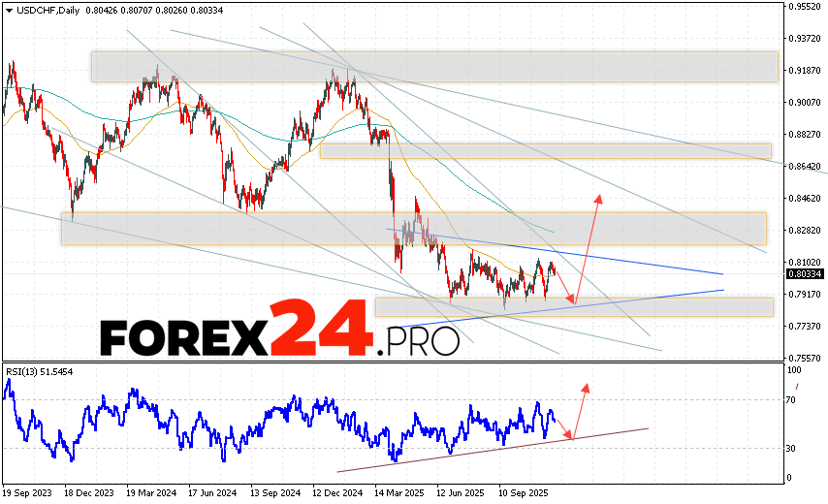The height and width of the screenshot is (504, 828).
Task: Click the 19 Sep 2023 date label
Action: (x=27, y=490)
